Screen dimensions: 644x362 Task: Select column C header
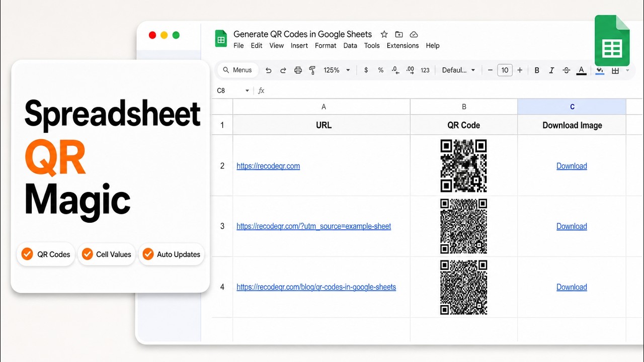[572, 107]
